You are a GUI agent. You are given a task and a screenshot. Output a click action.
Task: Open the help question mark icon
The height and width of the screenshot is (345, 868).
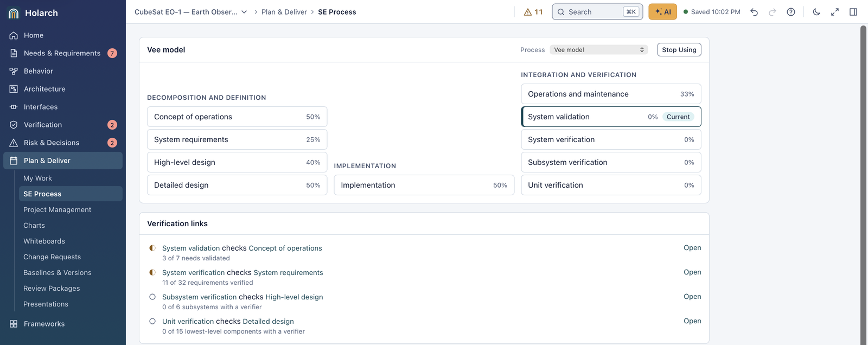[x=791, y=12]
